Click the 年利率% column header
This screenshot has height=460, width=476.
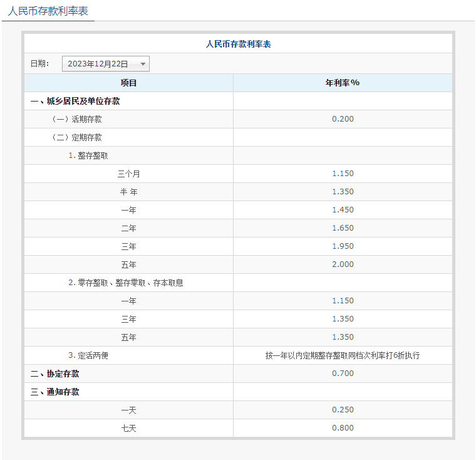tap(343, 83)
